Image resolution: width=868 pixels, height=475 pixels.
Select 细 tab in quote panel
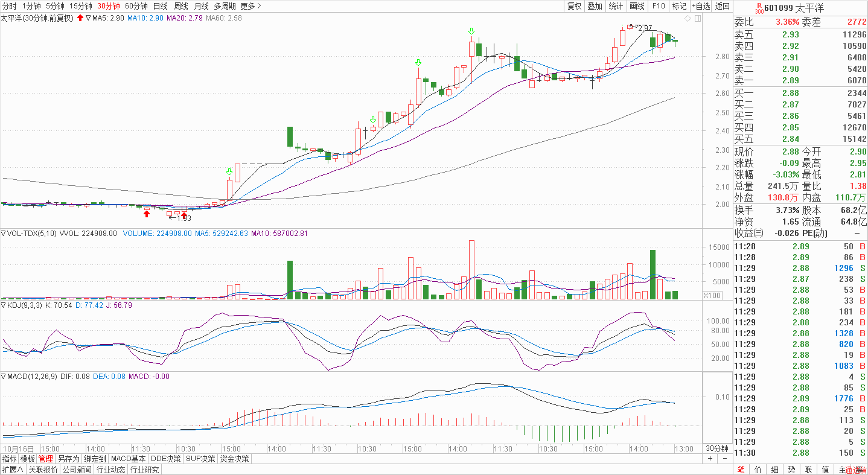pyautogui.click(x=774, y=470)
